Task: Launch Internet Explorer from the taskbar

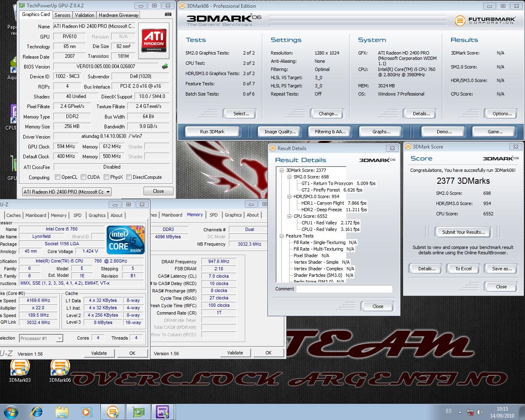Action: click(x=37, y=411)
